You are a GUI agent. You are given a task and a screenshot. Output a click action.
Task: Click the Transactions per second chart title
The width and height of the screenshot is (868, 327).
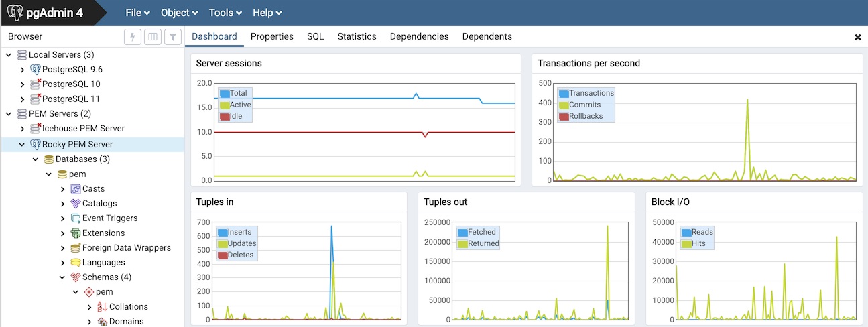[589, 64]
